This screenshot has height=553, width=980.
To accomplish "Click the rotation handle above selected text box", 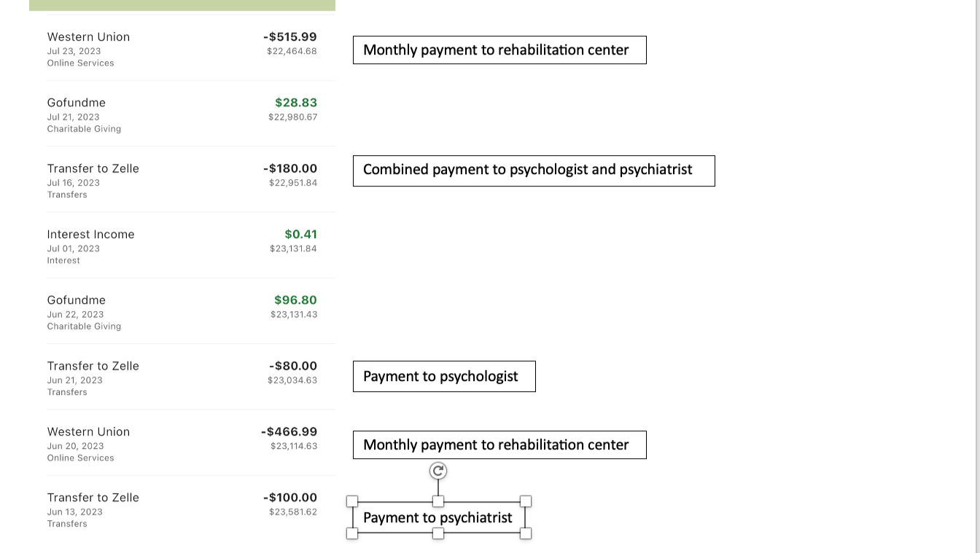I will point(438,471).
